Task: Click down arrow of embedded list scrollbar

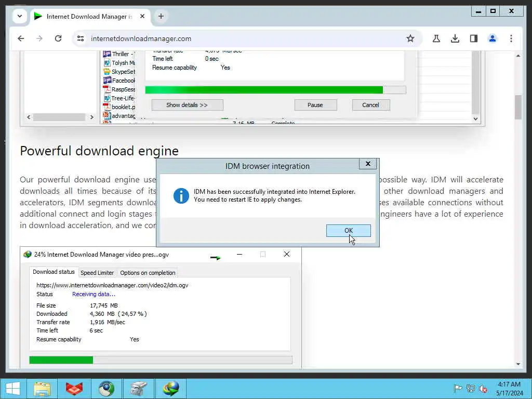Action: (476, 119)
